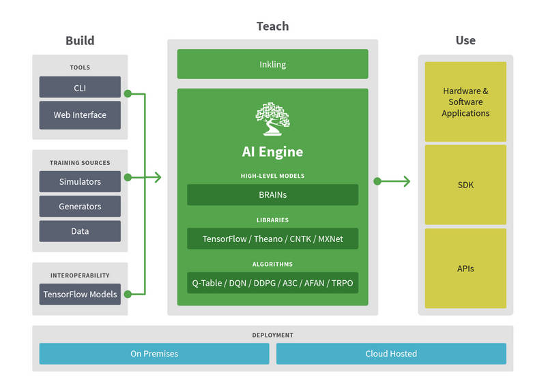Click the TOOLS section label

(80, 67)
